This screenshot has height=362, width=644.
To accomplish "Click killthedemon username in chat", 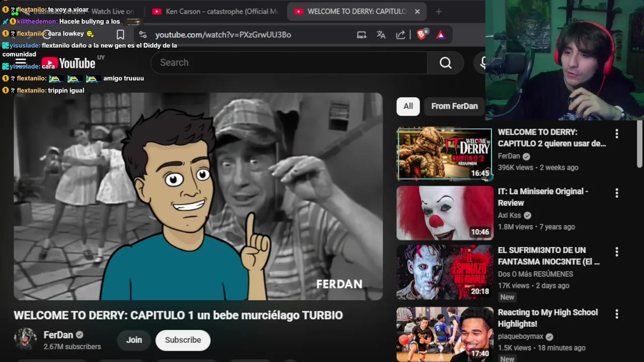I will pyautogui.click(x=37, y=22).
